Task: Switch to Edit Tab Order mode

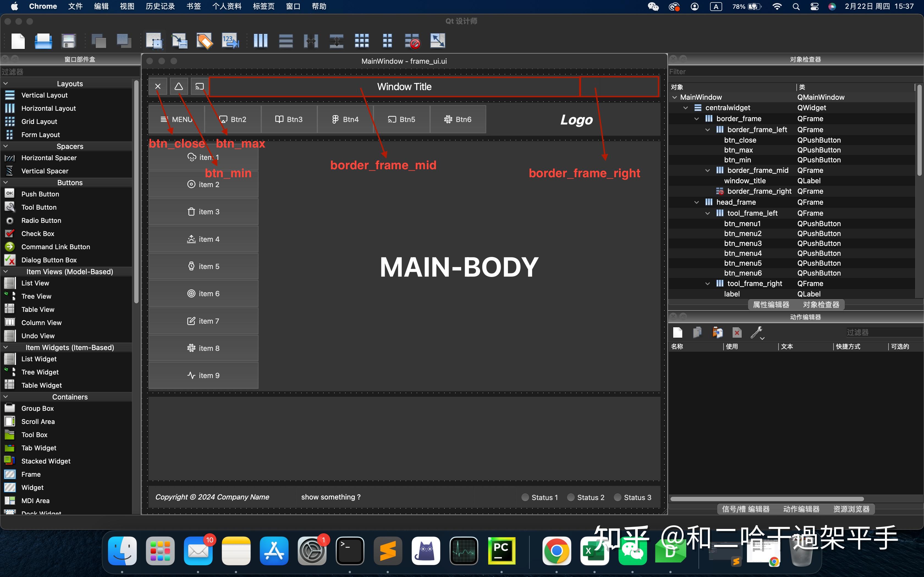Action: (230, 41)
